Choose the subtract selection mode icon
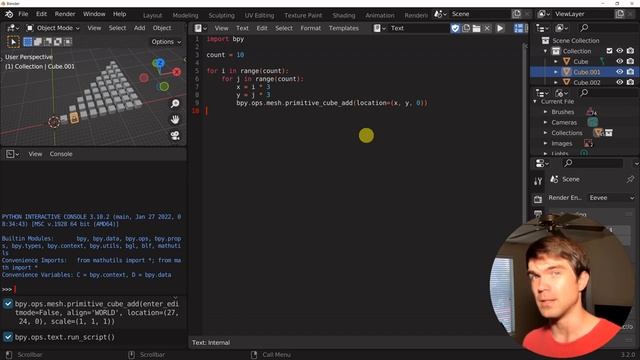The height and width of the screenshot is (360, 640). pyautogui.click(x=48, y=42)
